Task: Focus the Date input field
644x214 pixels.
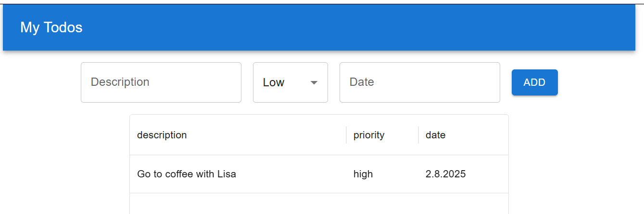Action: click(420, 82)
